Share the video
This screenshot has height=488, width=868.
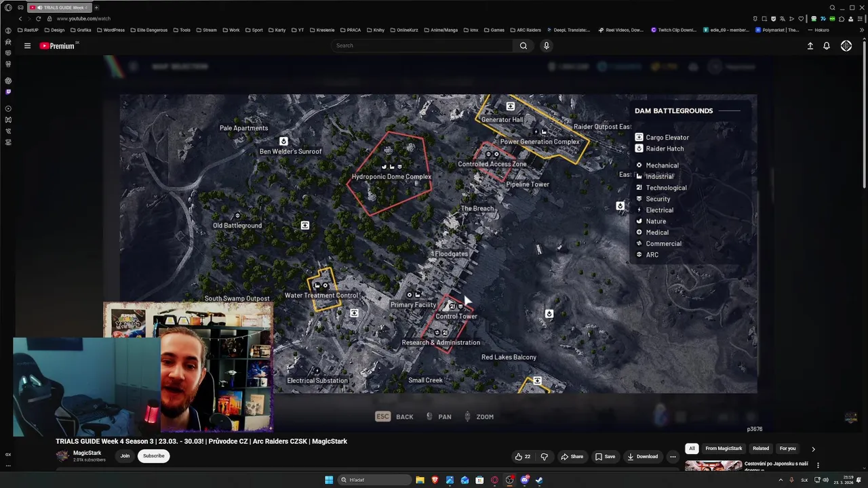572,456
